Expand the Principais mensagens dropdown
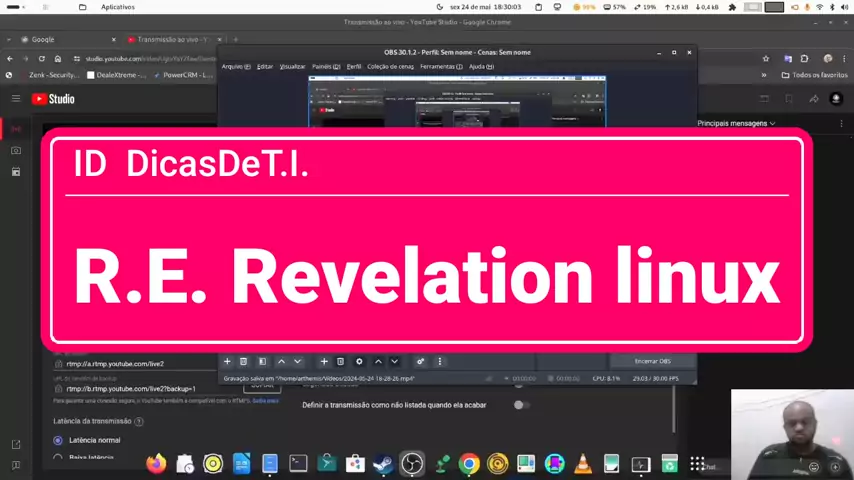The height and width of the screenshot is (480, 854). pyautogui.click(x=736, y=123)
